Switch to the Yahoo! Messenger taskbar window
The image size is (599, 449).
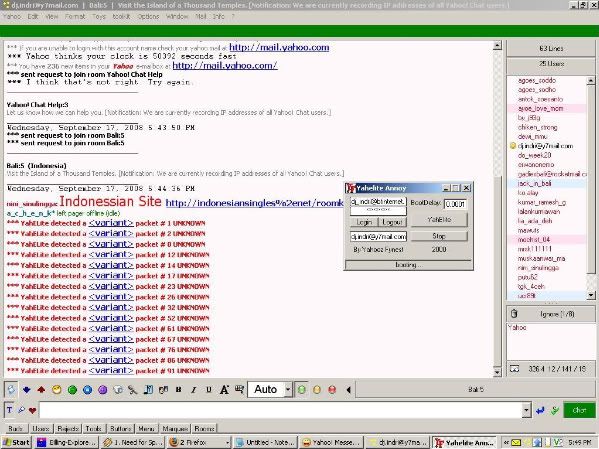pyautogui.click(x=330, y=443)
